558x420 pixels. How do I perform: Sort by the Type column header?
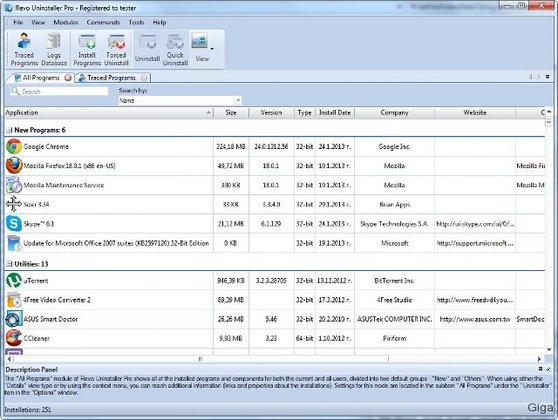tap(305, 113)
